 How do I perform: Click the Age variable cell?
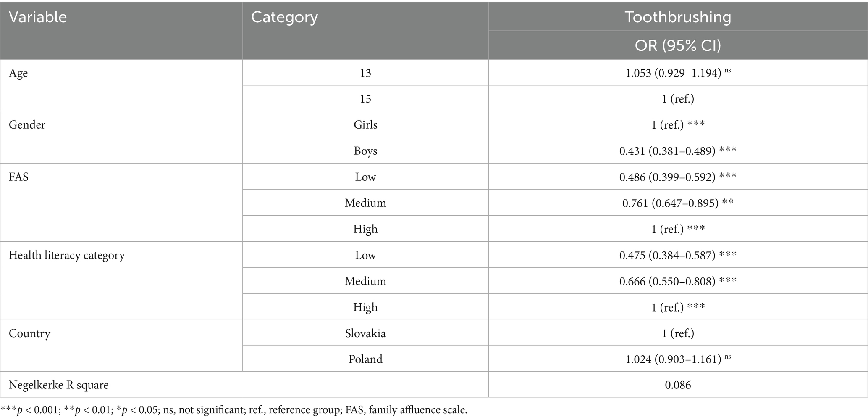point(18,73)
